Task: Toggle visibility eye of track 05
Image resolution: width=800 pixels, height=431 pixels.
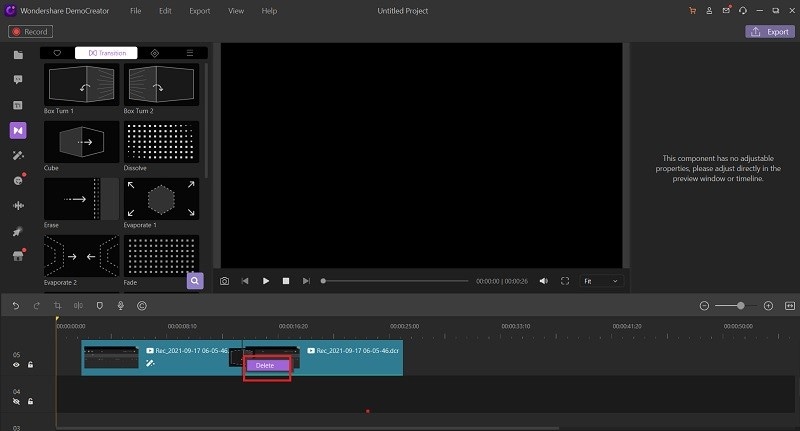Action: 16,365
